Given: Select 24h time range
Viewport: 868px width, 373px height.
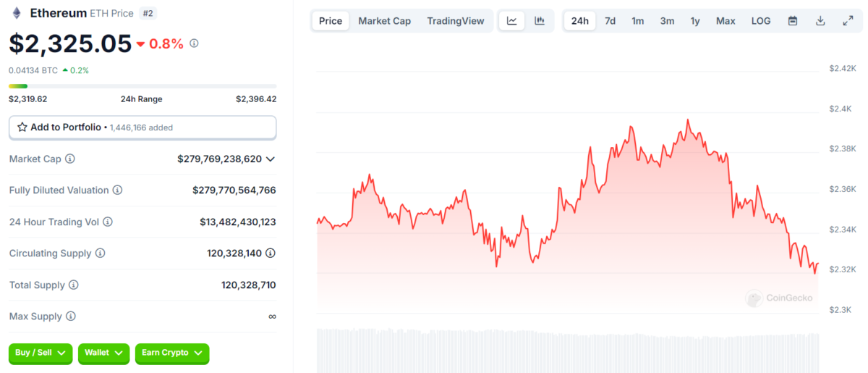Looking at the screenshot, I should 580,21.
